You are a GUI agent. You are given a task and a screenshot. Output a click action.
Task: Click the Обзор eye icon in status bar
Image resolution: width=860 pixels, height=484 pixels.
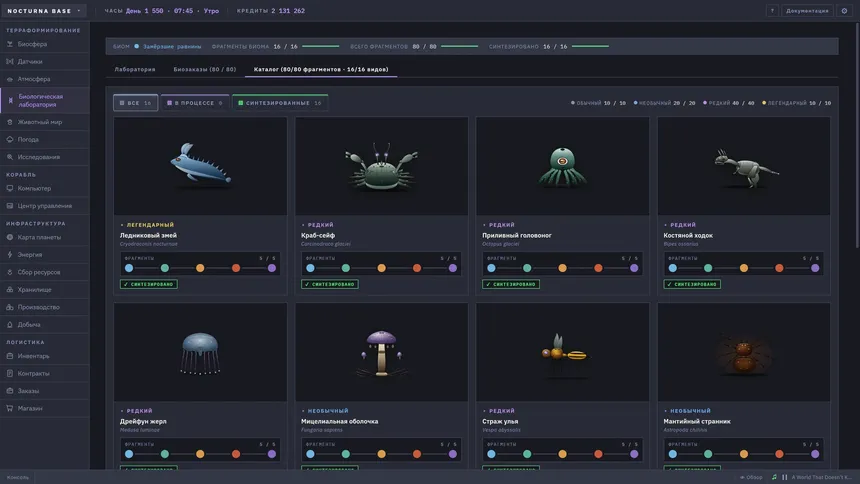(x=742, y=477)
